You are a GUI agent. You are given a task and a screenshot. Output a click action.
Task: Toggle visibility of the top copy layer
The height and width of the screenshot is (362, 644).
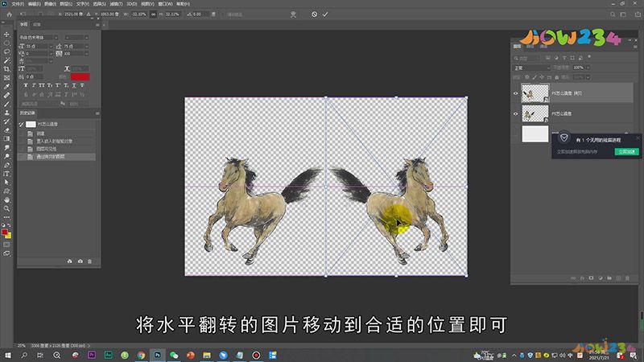[x=515, y=93]
